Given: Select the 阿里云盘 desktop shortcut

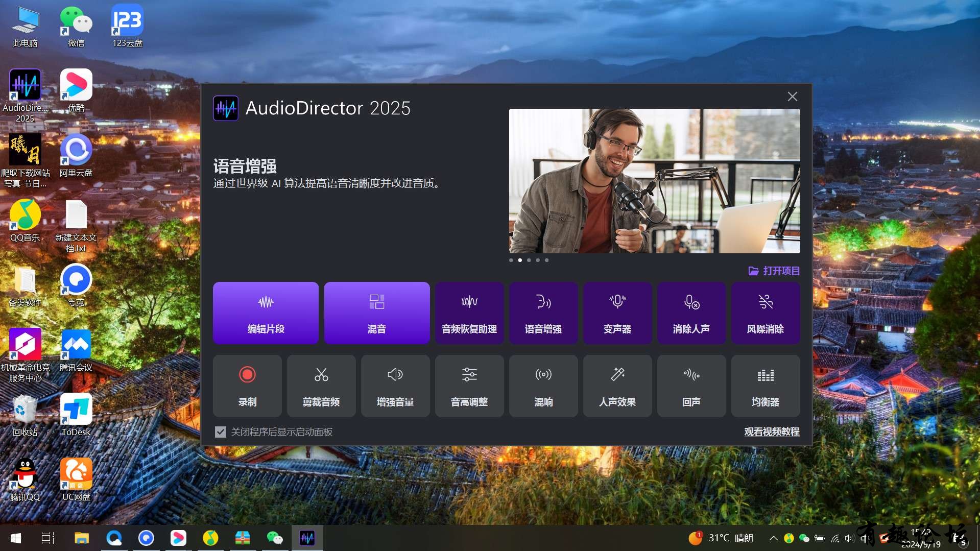Looking at the screenshot, I should pyautogui.click(x=76, y=156).
